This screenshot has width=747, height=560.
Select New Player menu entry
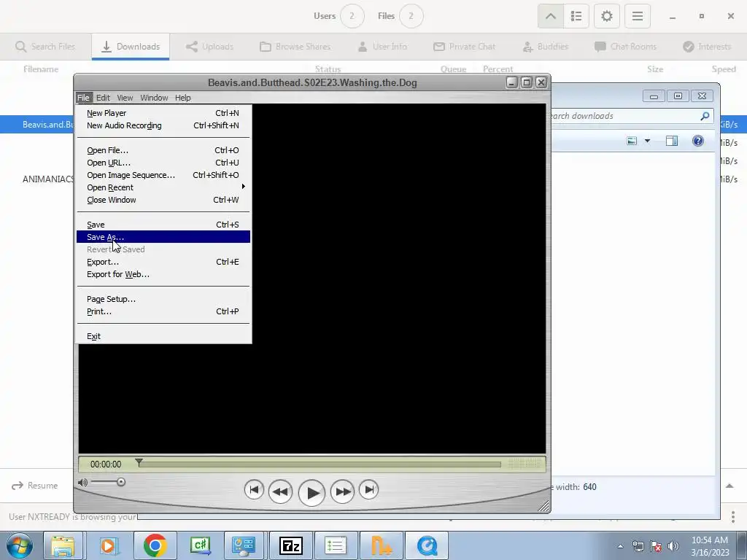pos(163,113)
